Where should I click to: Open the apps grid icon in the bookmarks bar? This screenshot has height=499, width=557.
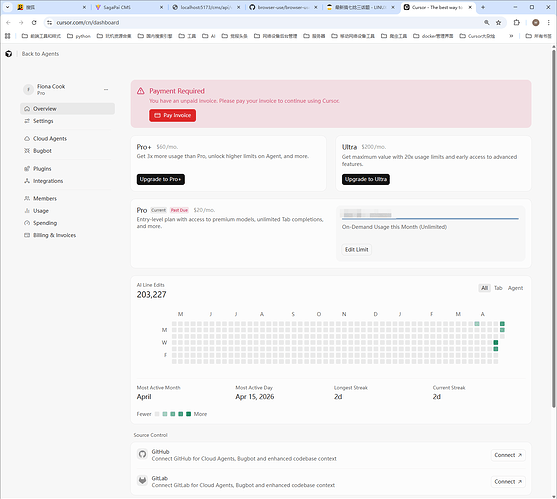tap(8, 36)
